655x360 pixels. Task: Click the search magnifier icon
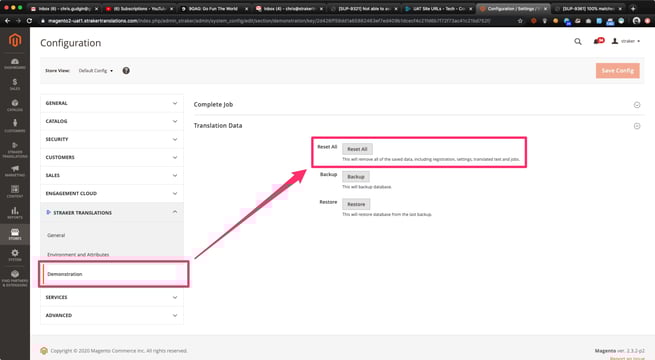[578, 41]
